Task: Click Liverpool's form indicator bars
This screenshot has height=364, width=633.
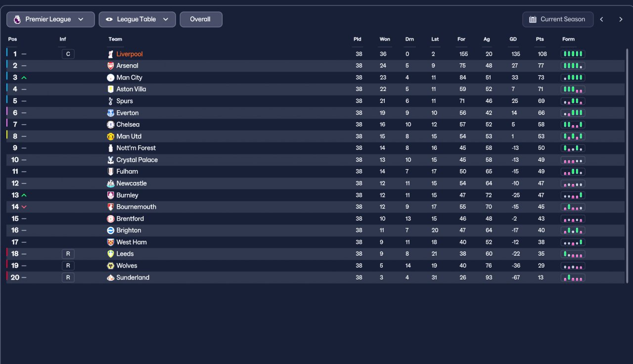Action: (573, 54)
